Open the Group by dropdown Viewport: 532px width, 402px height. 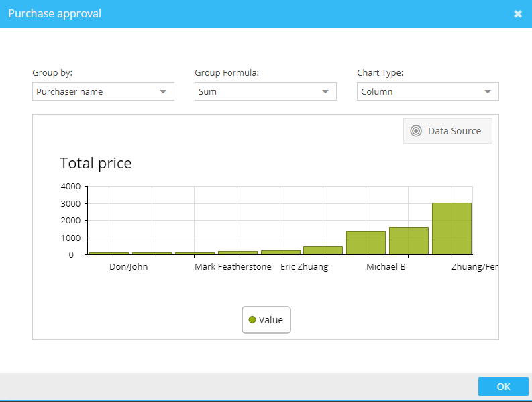coord(103,91)
